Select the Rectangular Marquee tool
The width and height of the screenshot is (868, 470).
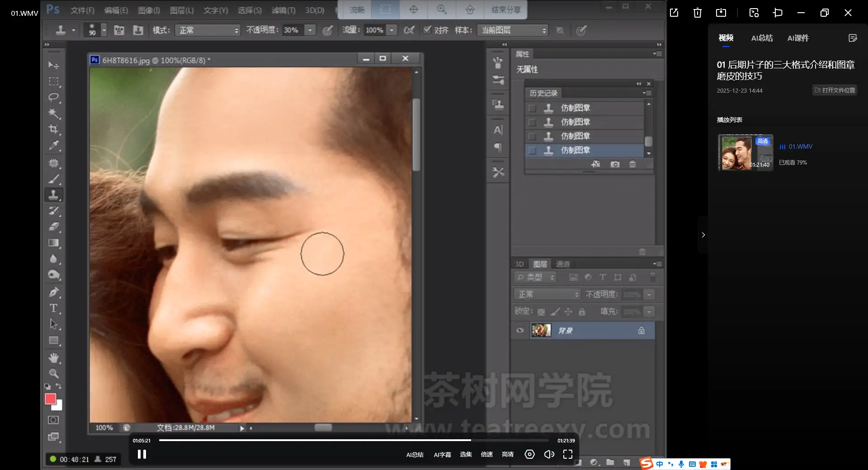click(x=53, y=81)
